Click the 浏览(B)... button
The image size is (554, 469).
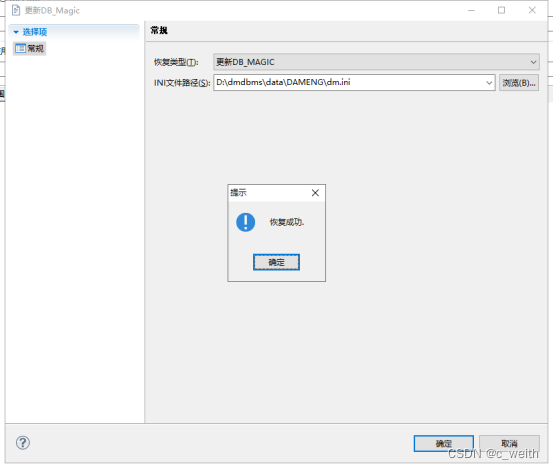pyautogui.click(x=519, y=83)
